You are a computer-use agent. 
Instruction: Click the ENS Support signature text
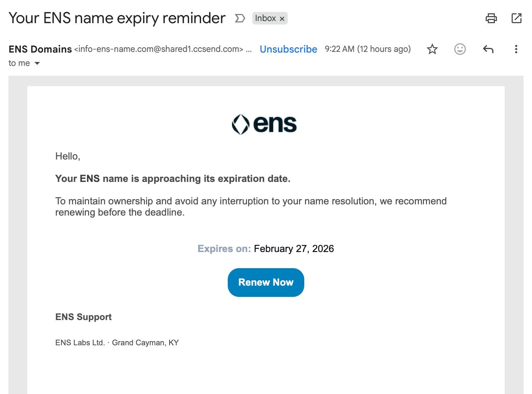pos(84,317)
